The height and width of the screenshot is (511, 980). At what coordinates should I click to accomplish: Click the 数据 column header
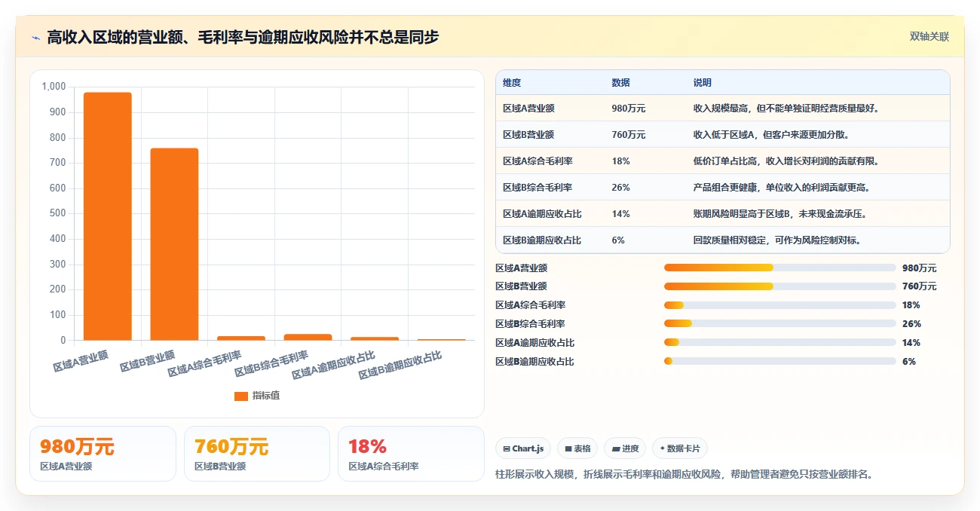coord(621,83)
